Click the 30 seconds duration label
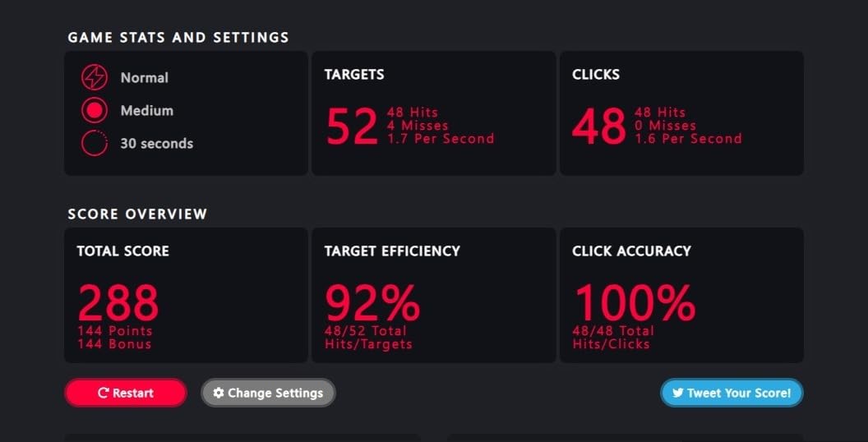The height and width of the screenshot is (442, 868). [x=156, y=143]
